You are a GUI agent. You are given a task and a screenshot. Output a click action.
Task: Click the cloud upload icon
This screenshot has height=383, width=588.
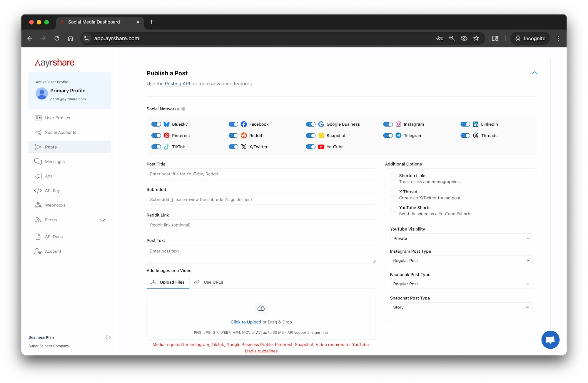pyautogui.click(x=261, y=308)
